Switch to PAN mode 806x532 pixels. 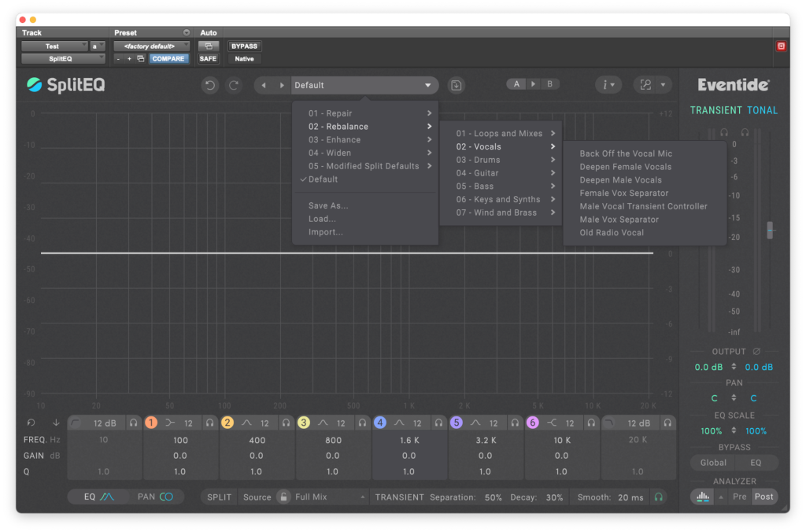(155, 497)
